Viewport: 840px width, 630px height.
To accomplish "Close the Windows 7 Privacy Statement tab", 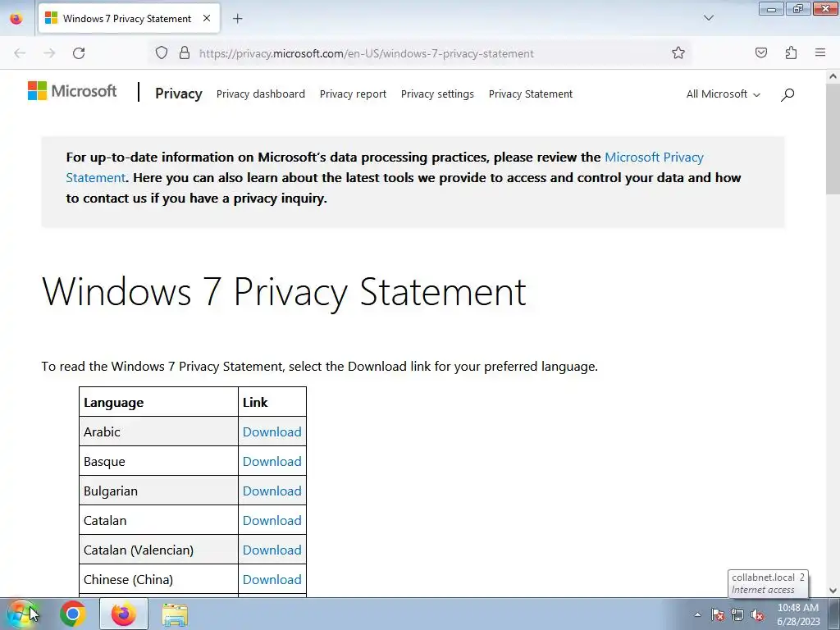I will (x=207, y=18).
